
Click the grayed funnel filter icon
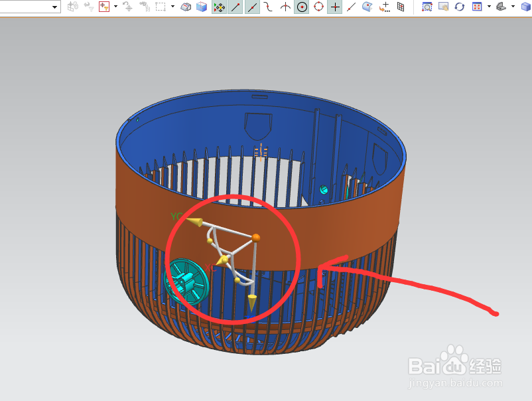click(88, 7)
